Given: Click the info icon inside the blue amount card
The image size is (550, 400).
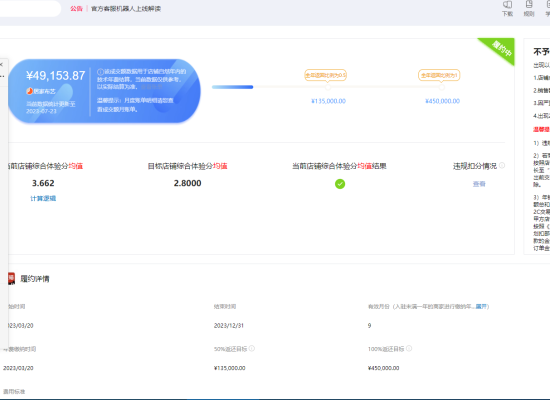Looking at the screenshot, I should tap(100, 72).
